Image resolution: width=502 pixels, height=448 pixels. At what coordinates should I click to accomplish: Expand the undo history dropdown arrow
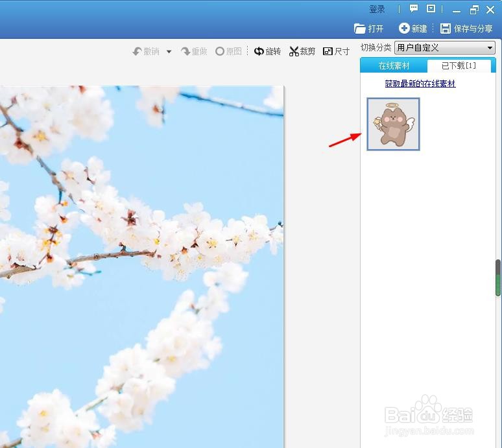[169, 51]
